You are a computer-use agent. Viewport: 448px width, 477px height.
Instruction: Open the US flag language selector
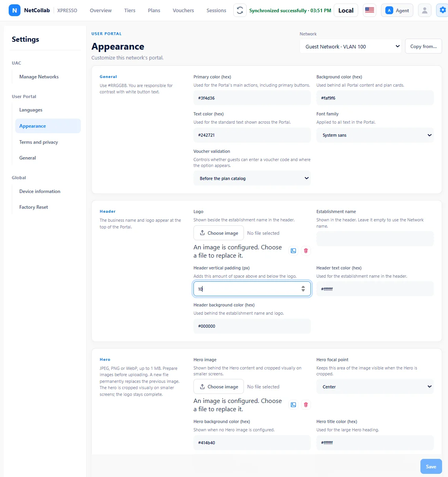pyautogui.click(x=370, y=10)
